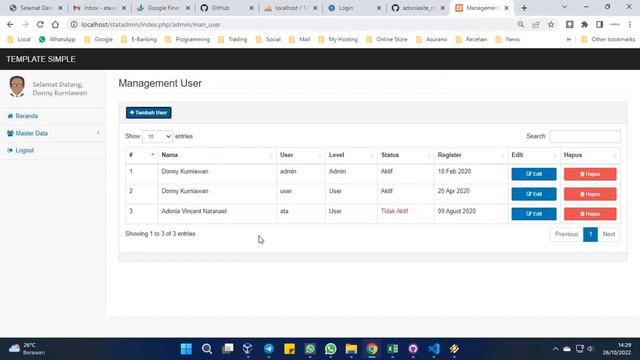Open Sticky Notes from the taskbar
640x360 pixels.
[289, 349]
